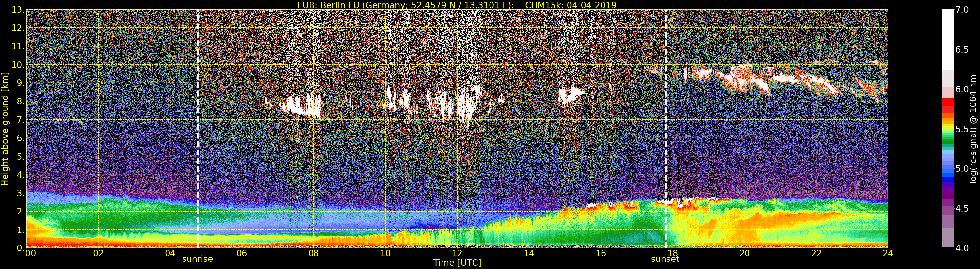Click colorbar tick value '6.5'
980x269 pixels.
[962, 50]
